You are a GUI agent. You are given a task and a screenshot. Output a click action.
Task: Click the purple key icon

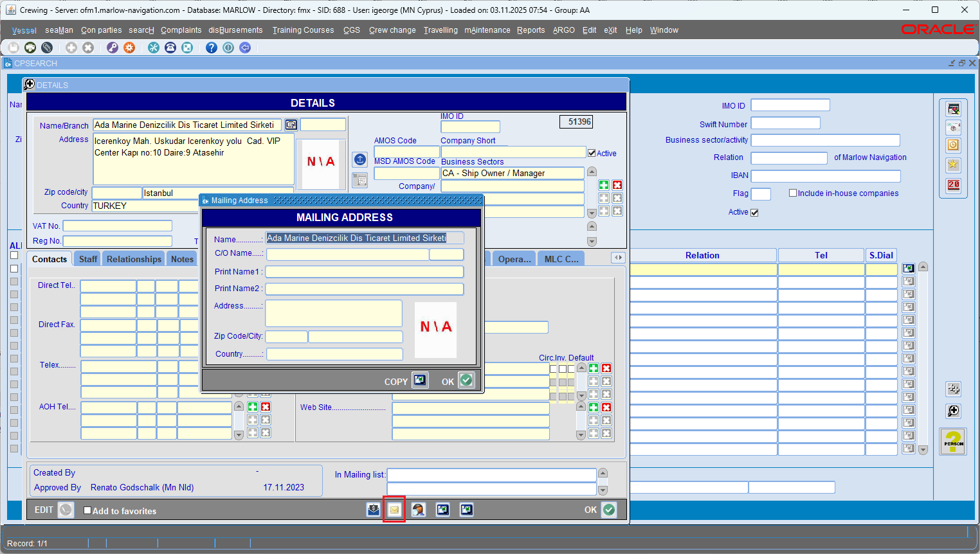pyautogui.click(x=113, y=48)
